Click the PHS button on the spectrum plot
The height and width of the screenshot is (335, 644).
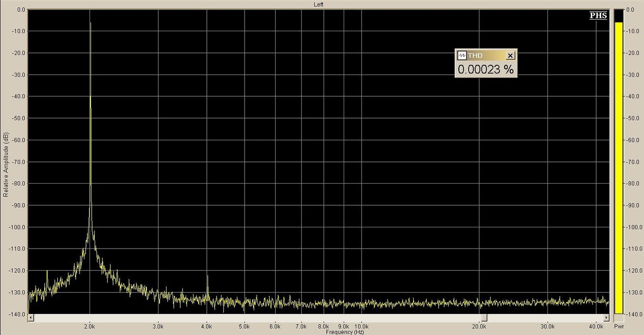(598, 16)
